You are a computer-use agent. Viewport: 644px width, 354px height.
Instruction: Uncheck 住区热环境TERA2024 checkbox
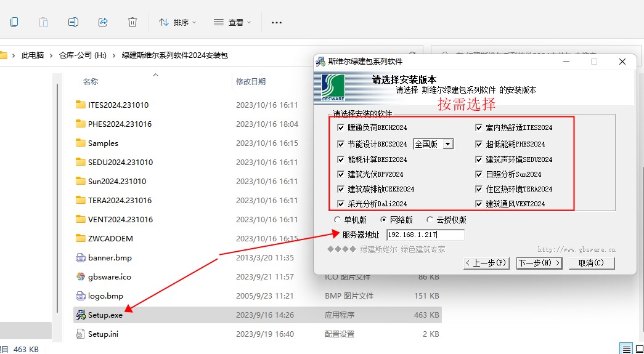click(478, 189)
